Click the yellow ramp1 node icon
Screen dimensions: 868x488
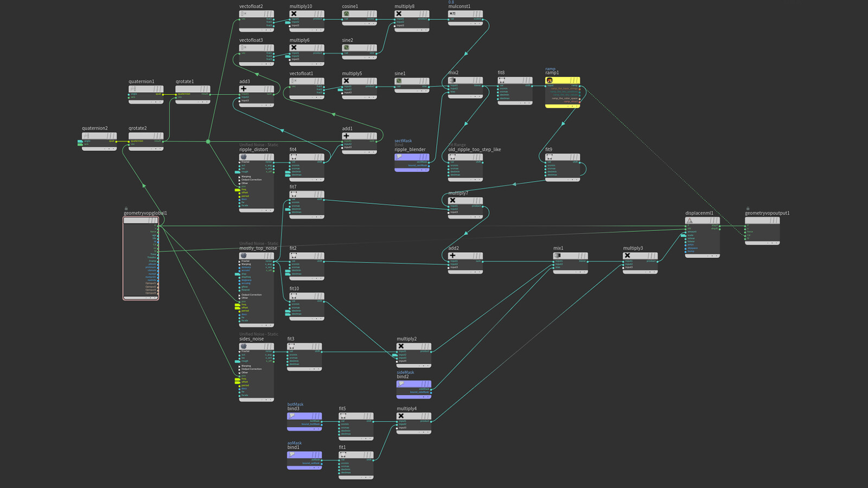[x=550, y=80]
